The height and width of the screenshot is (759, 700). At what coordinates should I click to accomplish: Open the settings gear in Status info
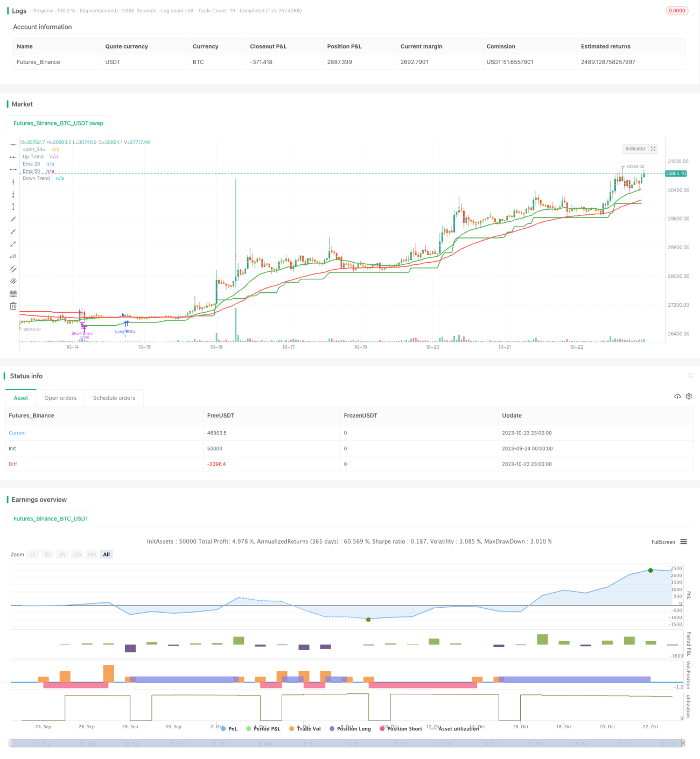pos(689,396)
